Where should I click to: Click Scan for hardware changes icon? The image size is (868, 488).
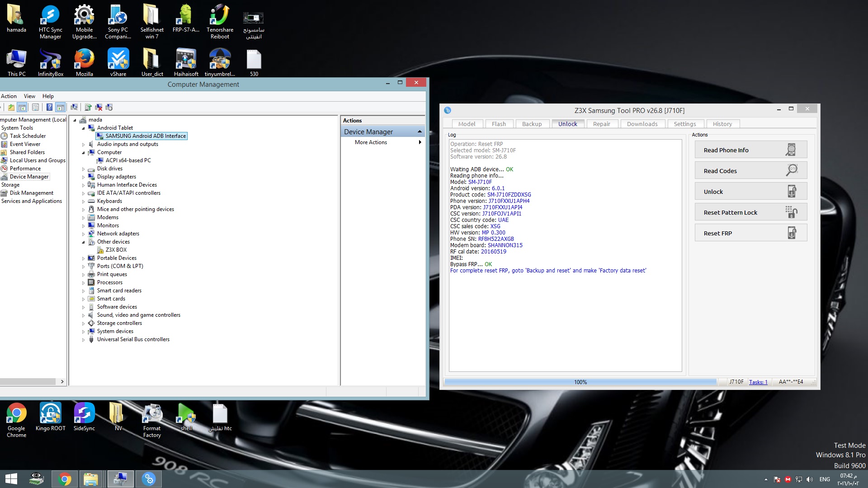[x=74, y=107]
